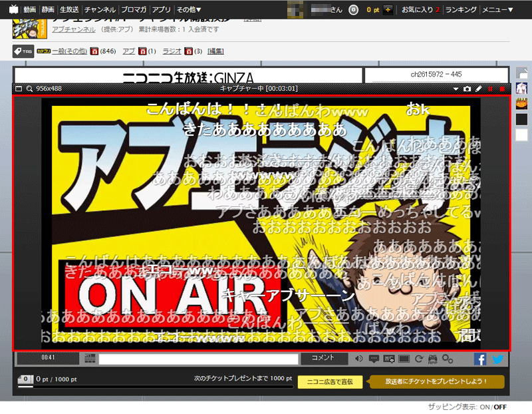Click the capture window region icon
Viewport: 532px width, 414px height.
(x=19, y=89)
